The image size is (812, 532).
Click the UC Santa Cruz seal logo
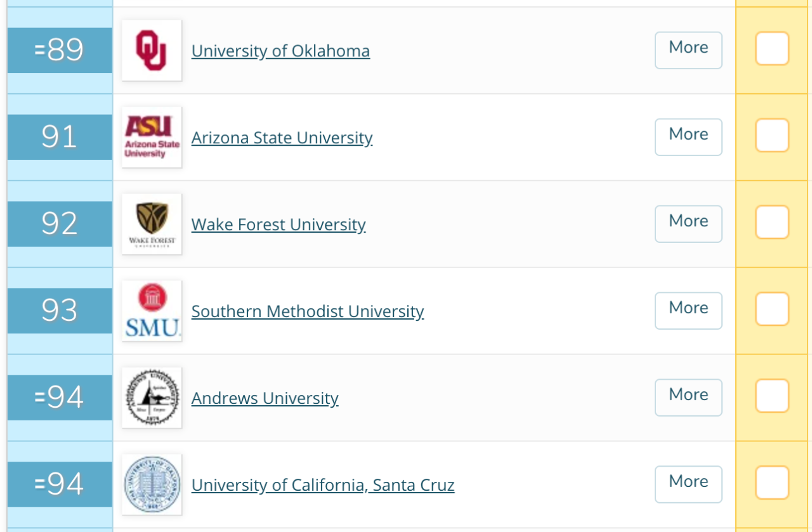coord(152,484)
